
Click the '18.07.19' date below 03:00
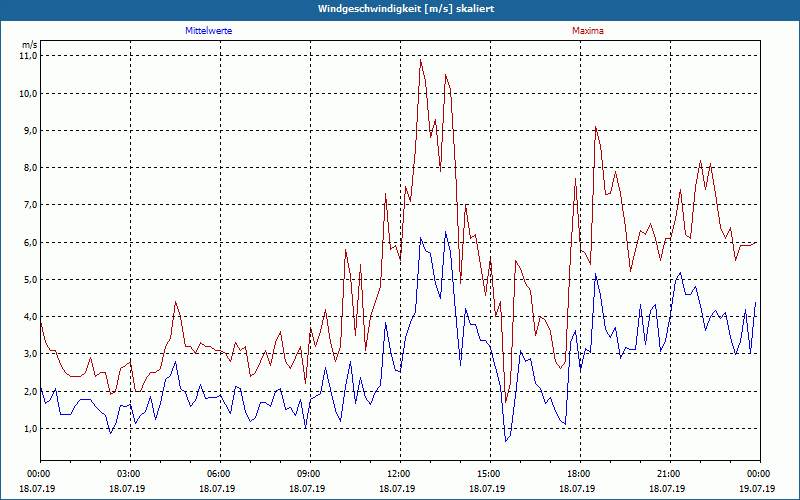click(127, 488)
